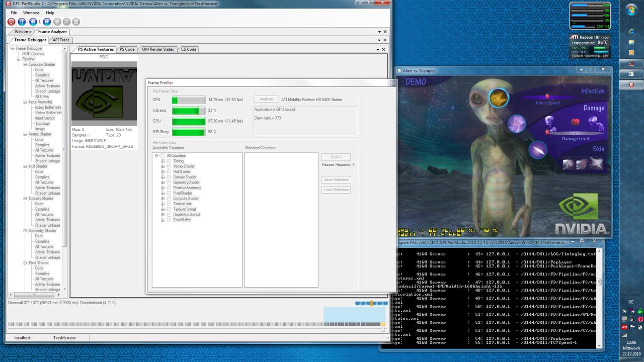Image resolution: width=644 pixels, height=362 pixels.
Task: Collapse the All Counters tree node
Action: tap(157, 155)
